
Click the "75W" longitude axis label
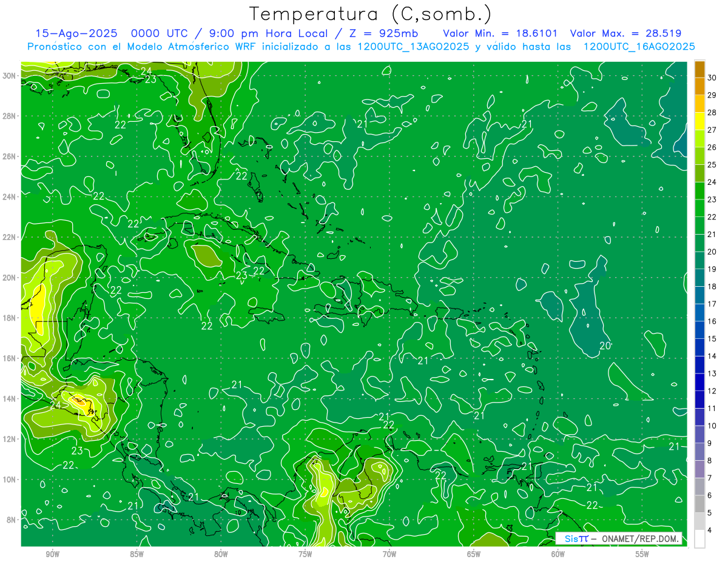tap(305, 554)
